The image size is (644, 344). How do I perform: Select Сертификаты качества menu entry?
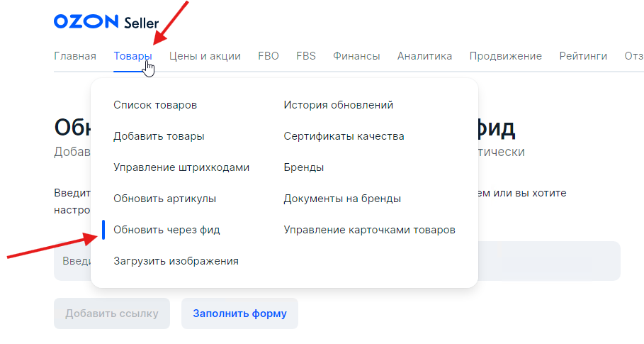pos(344,136)
